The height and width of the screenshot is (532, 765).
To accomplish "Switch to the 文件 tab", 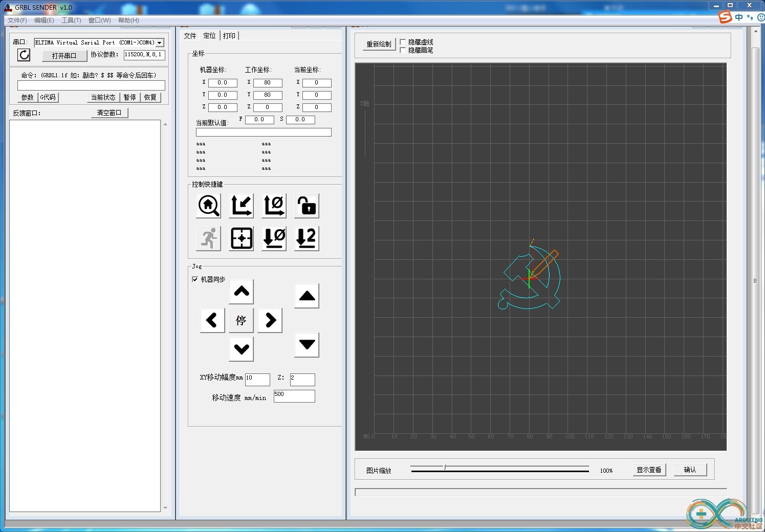I will (x=190, y=36).
